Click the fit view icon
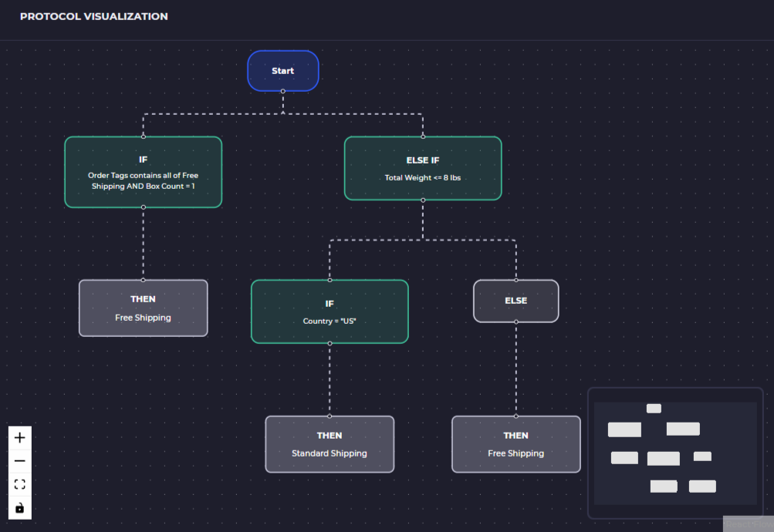 point(19,483)
